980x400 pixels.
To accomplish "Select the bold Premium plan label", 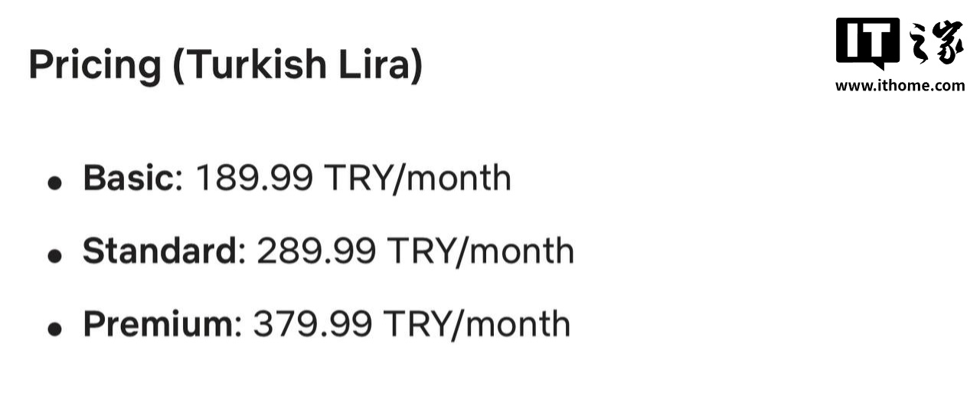I will tap(157, 323).
